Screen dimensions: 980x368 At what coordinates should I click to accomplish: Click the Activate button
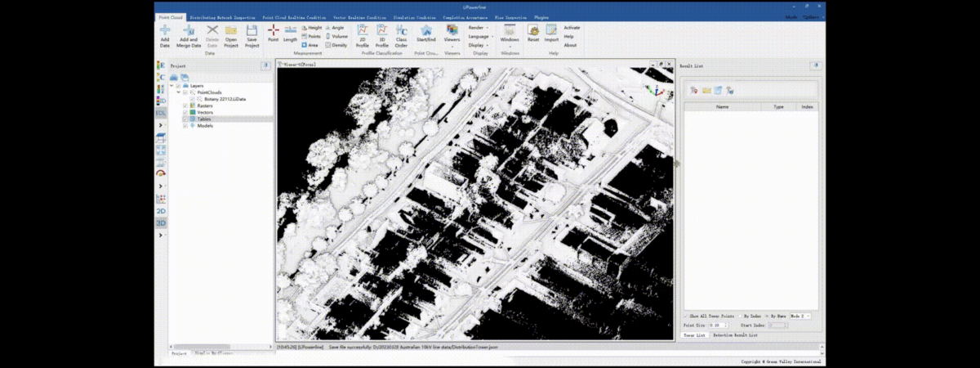point(572,28)
